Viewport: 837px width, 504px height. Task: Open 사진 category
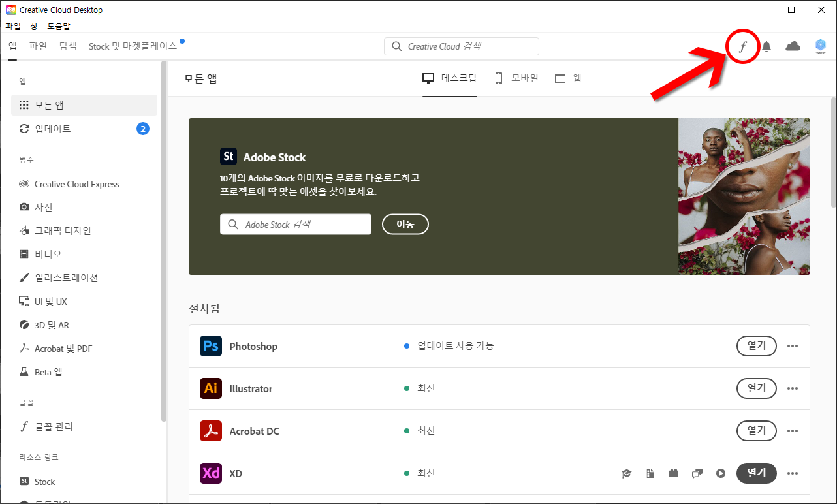tap(84, 207)
